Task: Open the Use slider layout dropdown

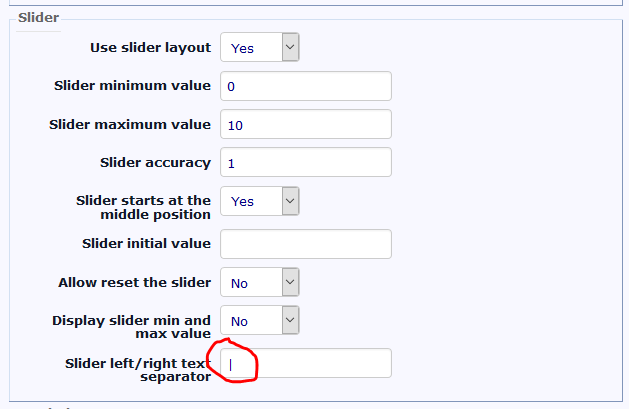Action: pyautogui.click(x=259, y=47)
